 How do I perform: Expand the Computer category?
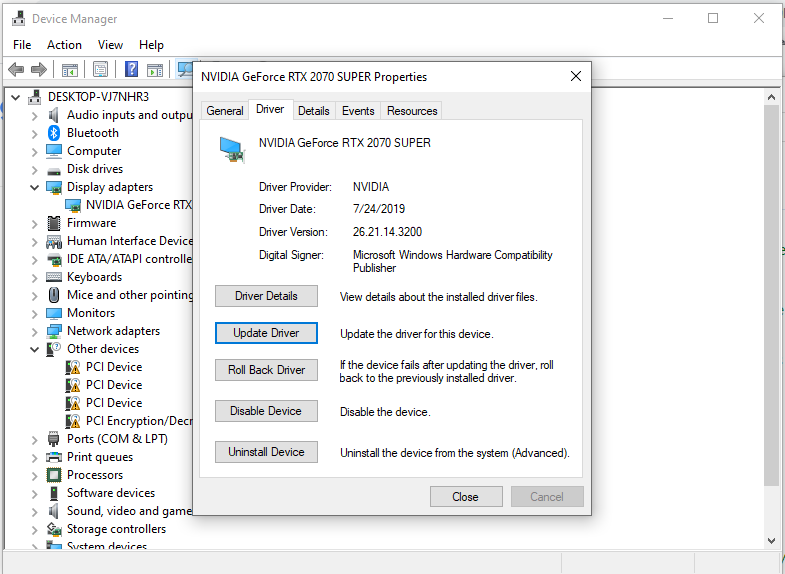(x=35, y=151)
